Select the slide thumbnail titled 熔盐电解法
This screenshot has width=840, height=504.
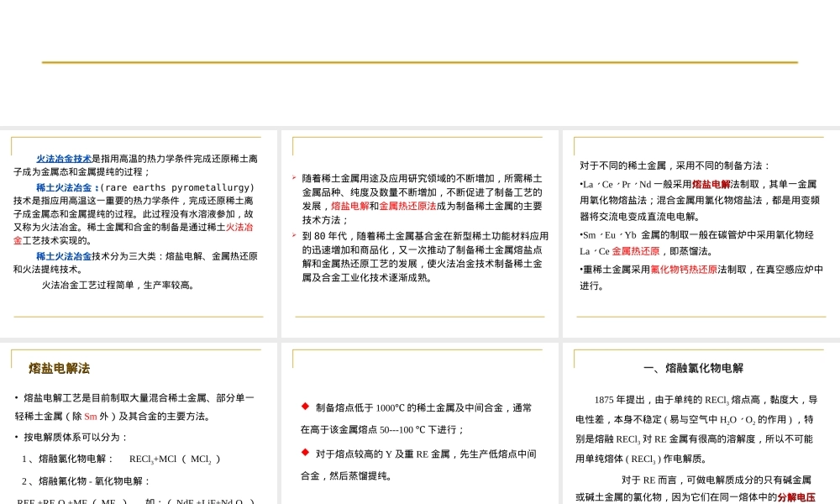pyautogui.click(x=139, y=423)
